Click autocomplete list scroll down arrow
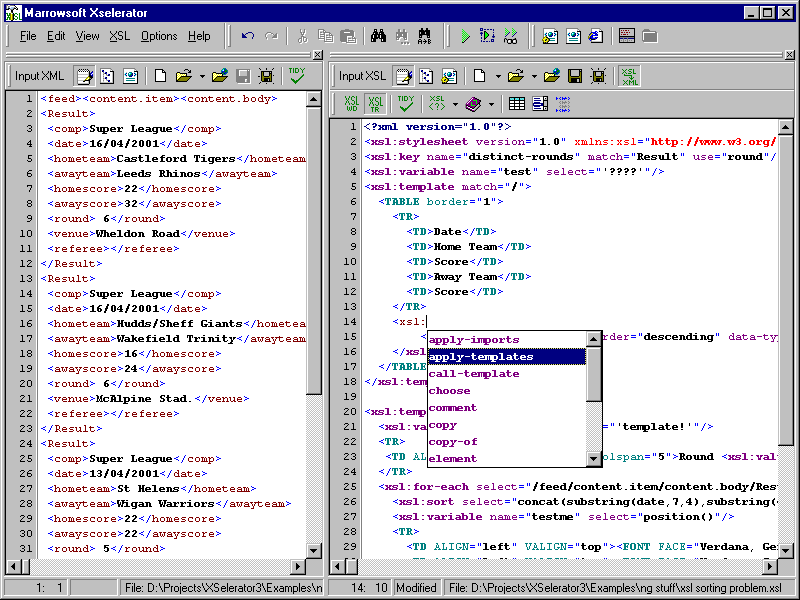800x600 pixels. tap(593, 459)
